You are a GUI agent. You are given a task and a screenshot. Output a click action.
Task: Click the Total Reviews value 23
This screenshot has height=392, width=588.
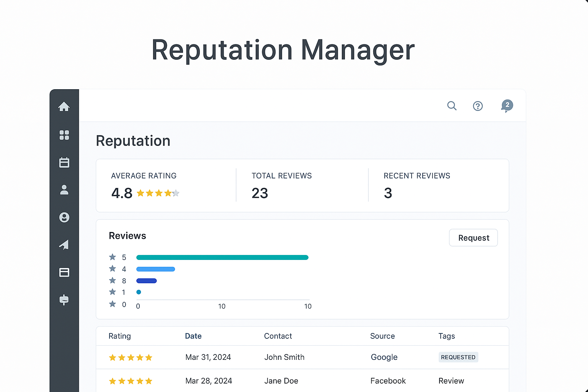(260, 193)
